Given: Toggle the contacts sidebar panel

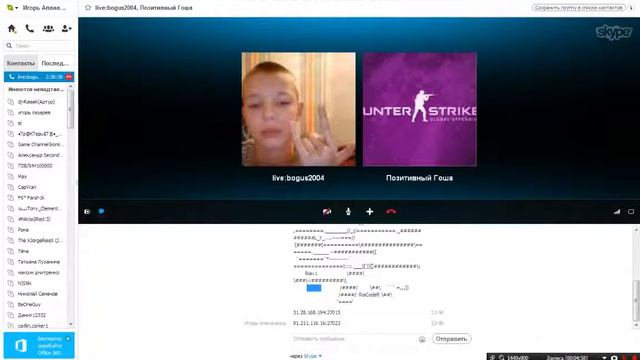Looking at the screenshot, I should tap(87, 211).
